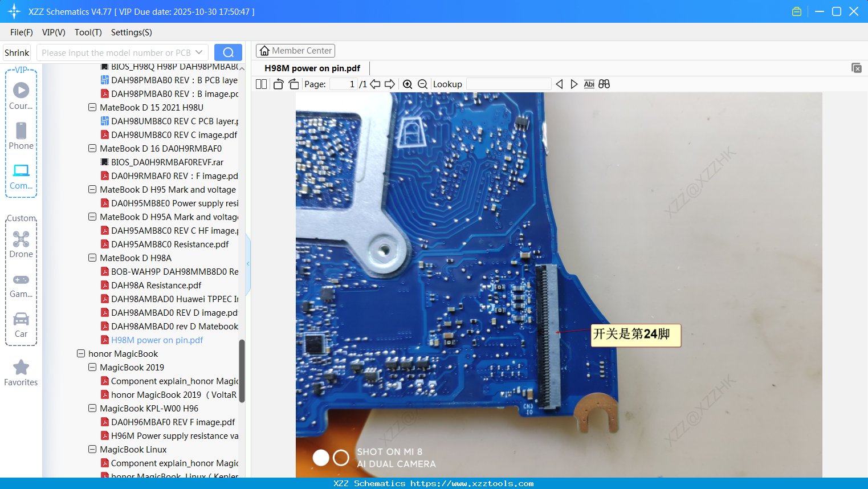Collapse the MagicBook 2019 folder
This screenshot has width=868, height=489.
point(92,367)
